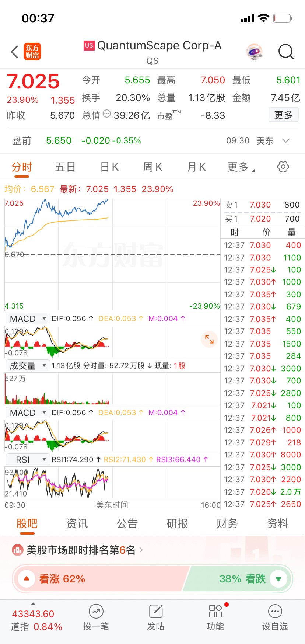Tap the 38% 看跌 bearish bar

click(238, 579)
